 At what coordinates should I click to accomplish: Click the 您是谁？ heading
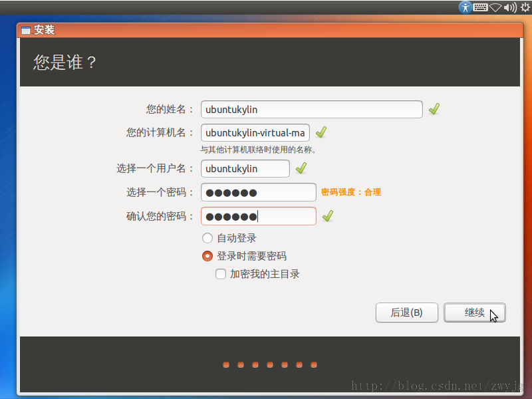(65, 63)
